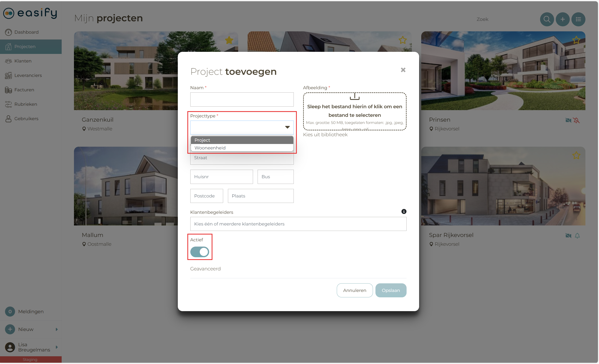Click the Ganzenkuil project title

point(98,120)
